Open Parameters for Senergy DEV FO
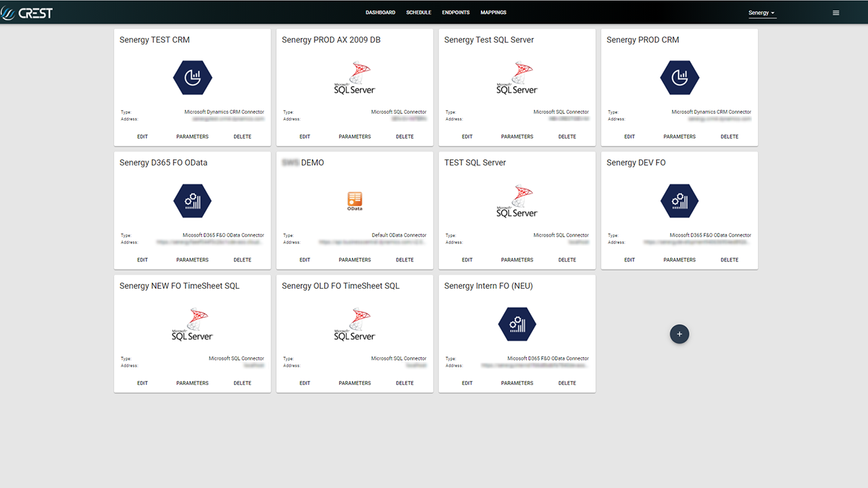The height and width of the screenshot is (488, 868). (679, 260)
